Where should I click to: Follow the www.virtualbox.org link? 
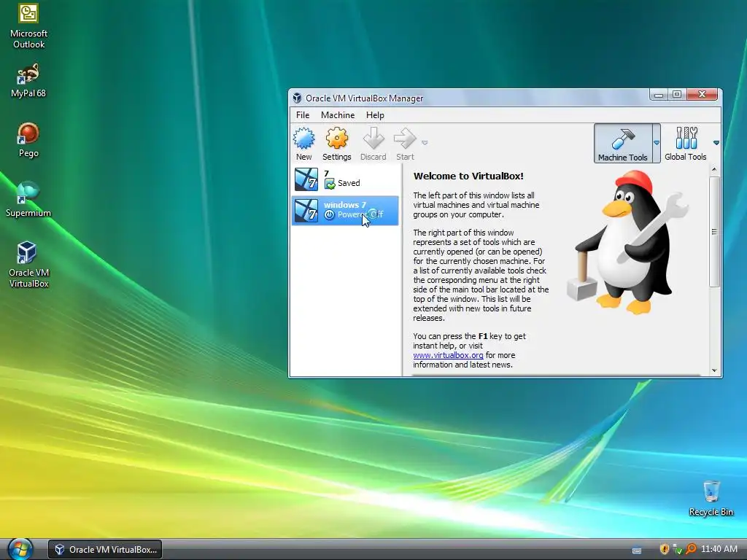(448, 355)
